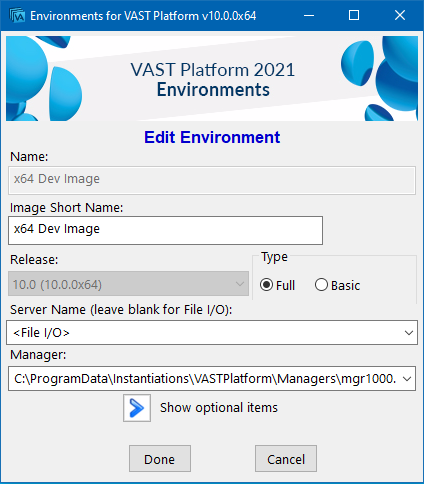Open the Manager path dropdown
The height and width of the screenshot is (484, 424).
tap(407, 379)
